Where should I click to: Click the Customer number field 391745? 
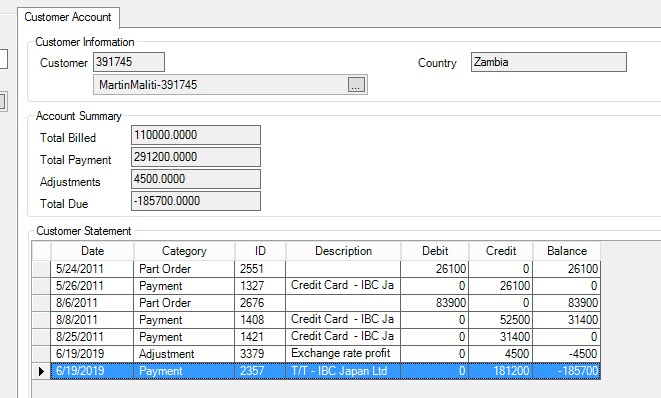pyautogui.click(x=129, y=62)
